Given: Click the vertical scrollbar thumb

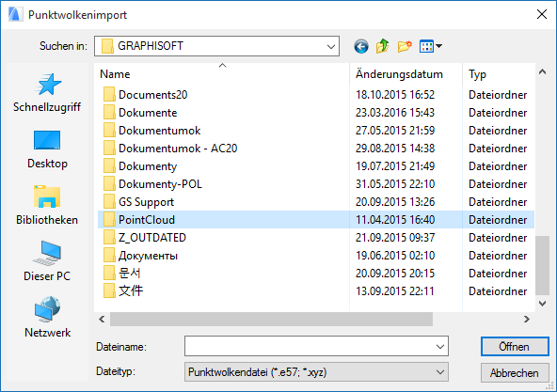Looking at the screenshot, I should (x=542, y=265).
